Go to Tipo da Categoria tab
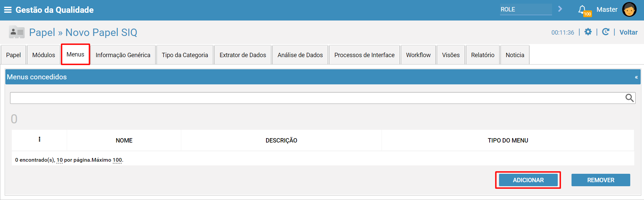Image resolution: width=644 pixels, height=200 pixels. click(x=185, y=55)
